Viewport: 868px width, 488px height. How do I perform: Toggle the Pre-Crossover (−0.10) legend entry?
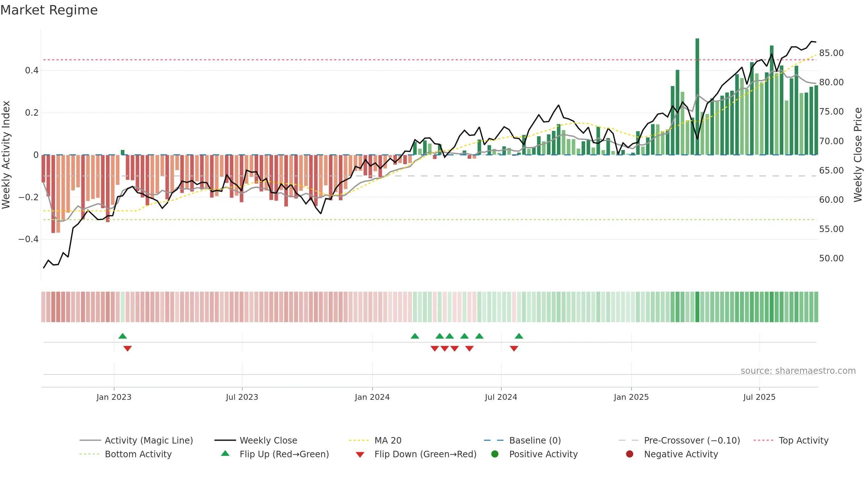coord(679,440)
